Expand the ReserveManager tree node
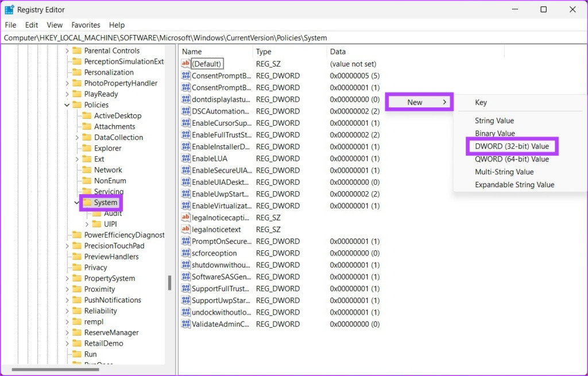The image size is (588, 376). (x=67, y=332)
